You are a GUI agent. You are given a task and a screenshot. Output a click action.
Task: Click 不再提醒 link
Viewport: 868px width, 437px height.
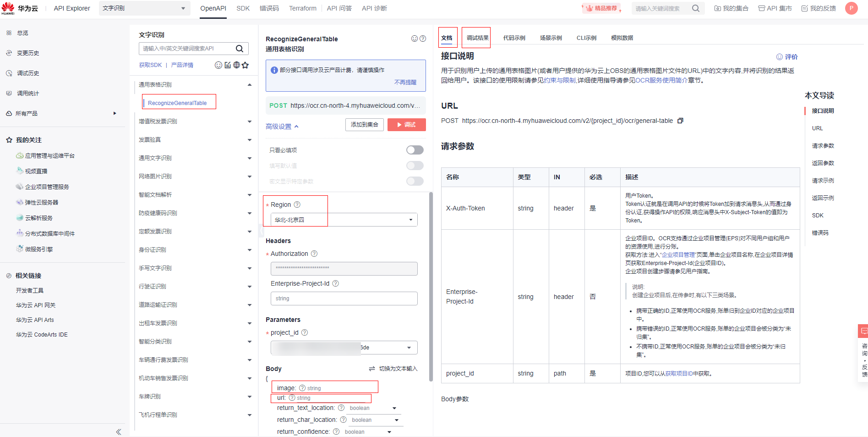click(405, 83)
